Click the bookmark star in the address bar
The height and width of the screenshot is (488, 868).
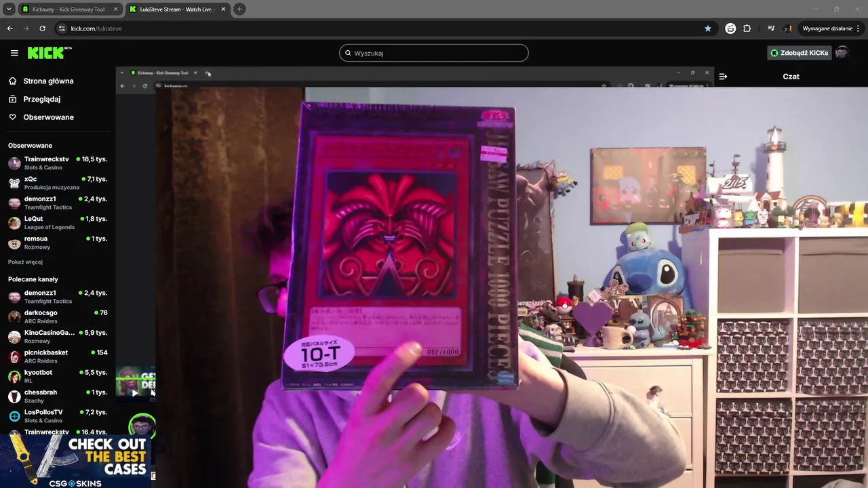point(708,28)
